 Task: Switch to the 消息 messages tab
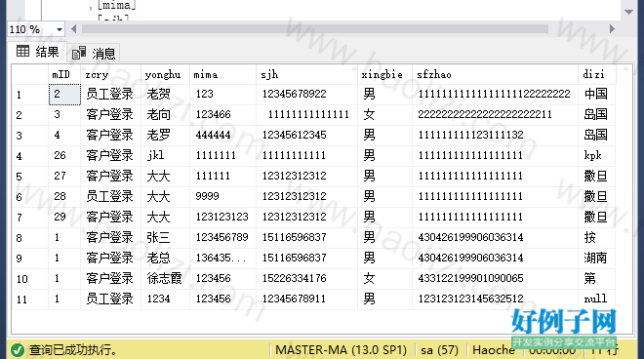pos(94,53)
